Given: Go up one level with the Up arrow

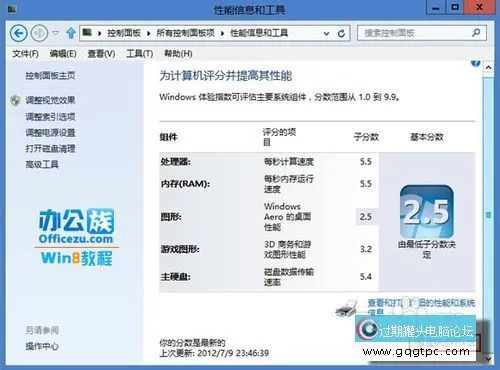Looking at the screenshot, I should coord(71,33).
